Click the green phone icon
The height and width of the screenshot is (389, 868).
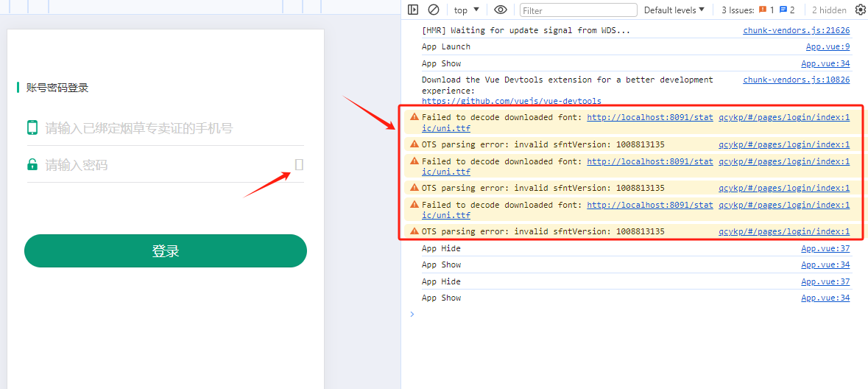32,128
